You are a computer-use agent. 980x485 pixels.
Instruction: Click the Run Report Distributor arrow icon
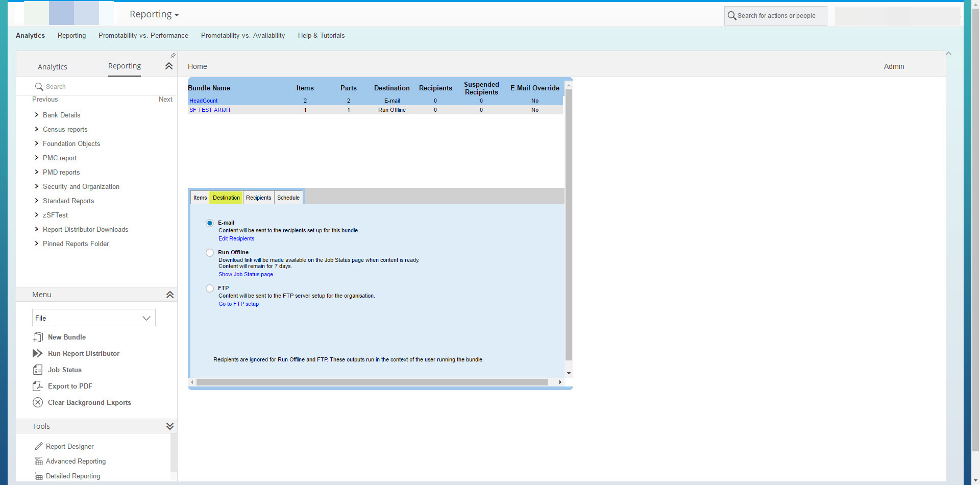pyautogui.click(x=38, y=353)
